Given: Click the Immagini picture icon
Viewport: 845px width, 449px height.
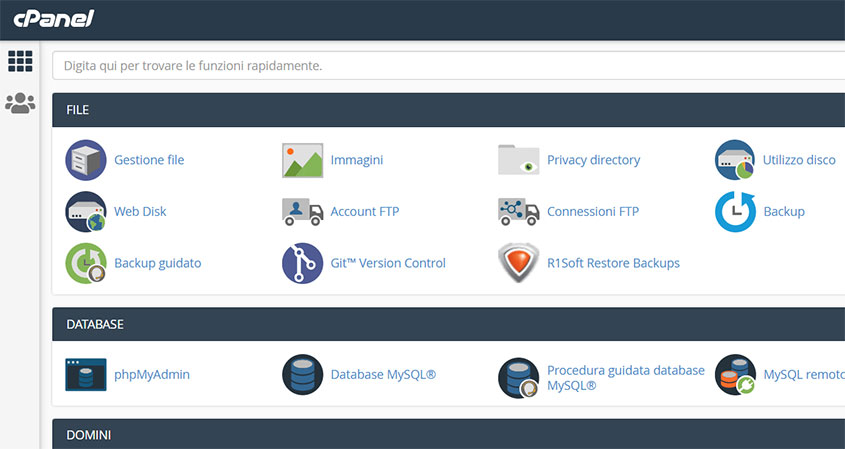Looking at the screenshot, I should point(302,160).
